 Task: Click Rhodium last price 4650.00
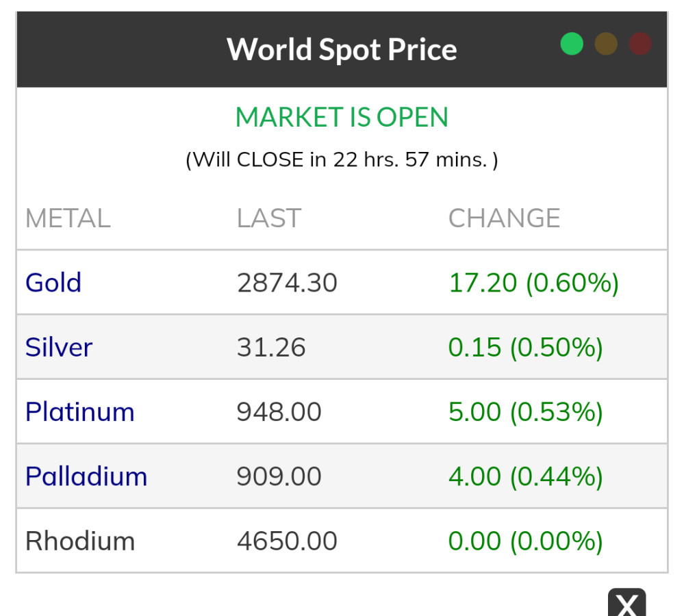click(x=287, y=541)
